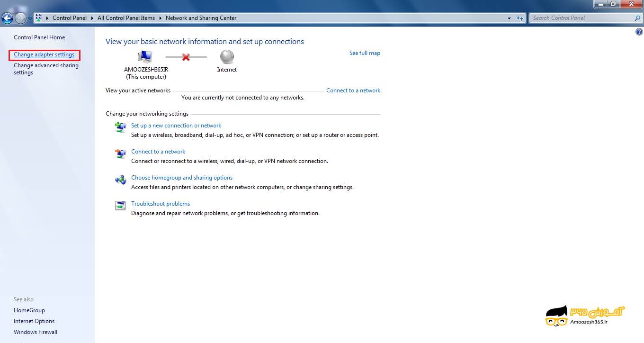Click the Back navigation arrow button

tap(7, 18)
